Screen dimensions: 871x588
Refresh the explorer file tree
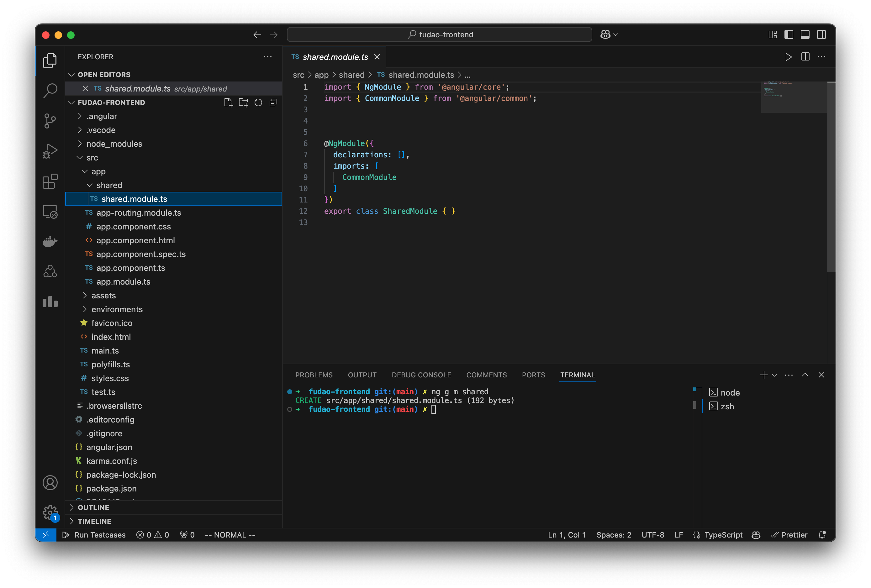(x=258, y=103)
